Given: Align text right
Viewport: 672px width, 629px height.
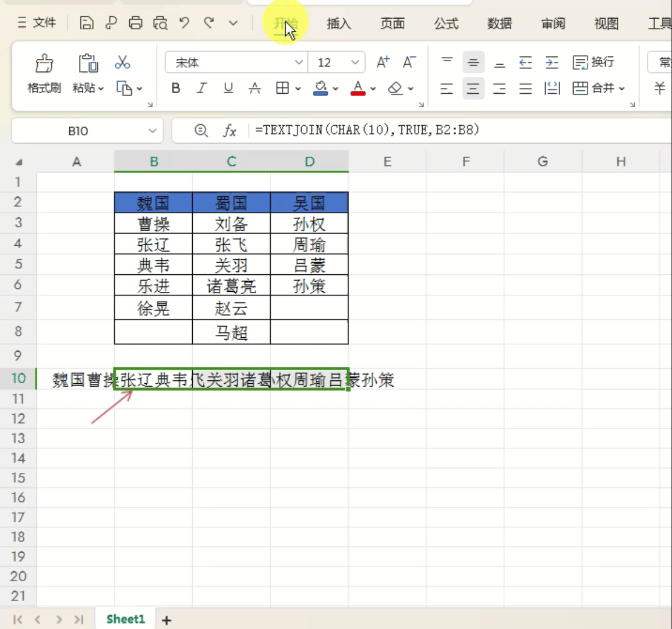Looking at the screenshot, I should click(x=499, y=89).
